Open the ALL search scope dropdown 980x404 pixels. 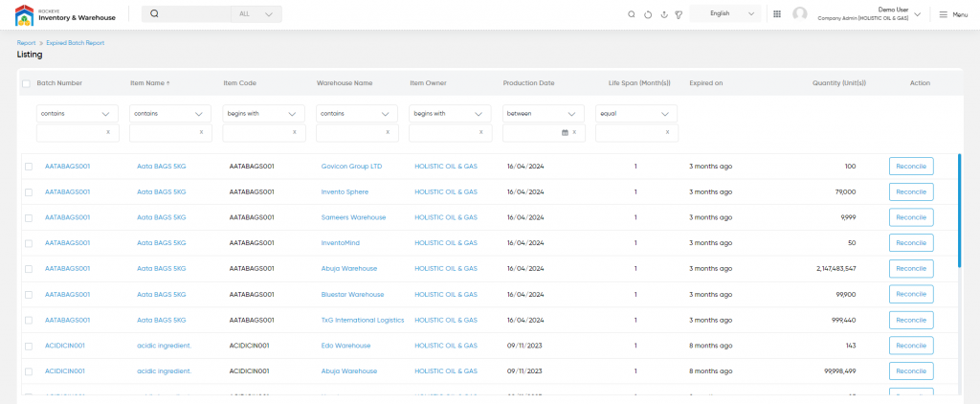(256, 13)
